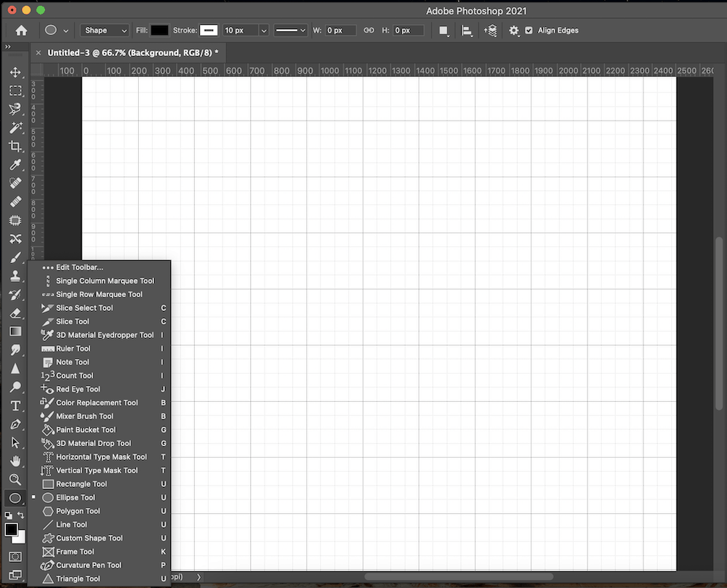Choose Curvature Pen Tool

[99, 565]
